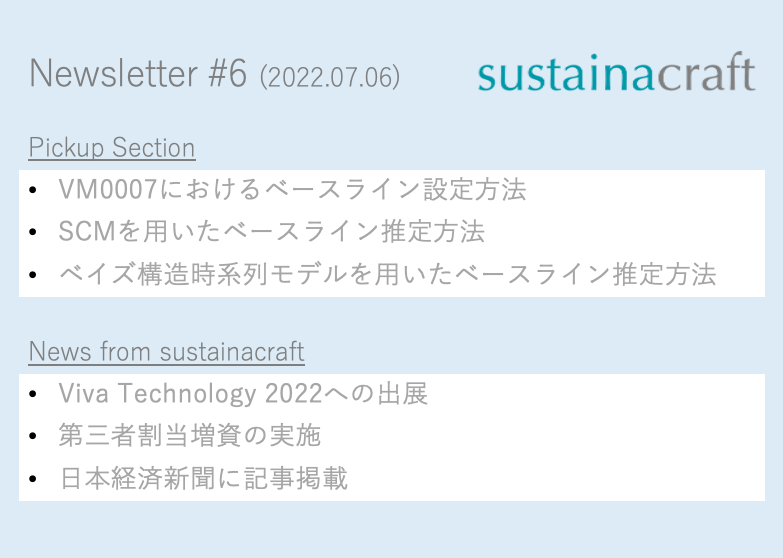Select 第三者割当増資の実施 news item
The image size is (783, 558).
pos(189,436)
